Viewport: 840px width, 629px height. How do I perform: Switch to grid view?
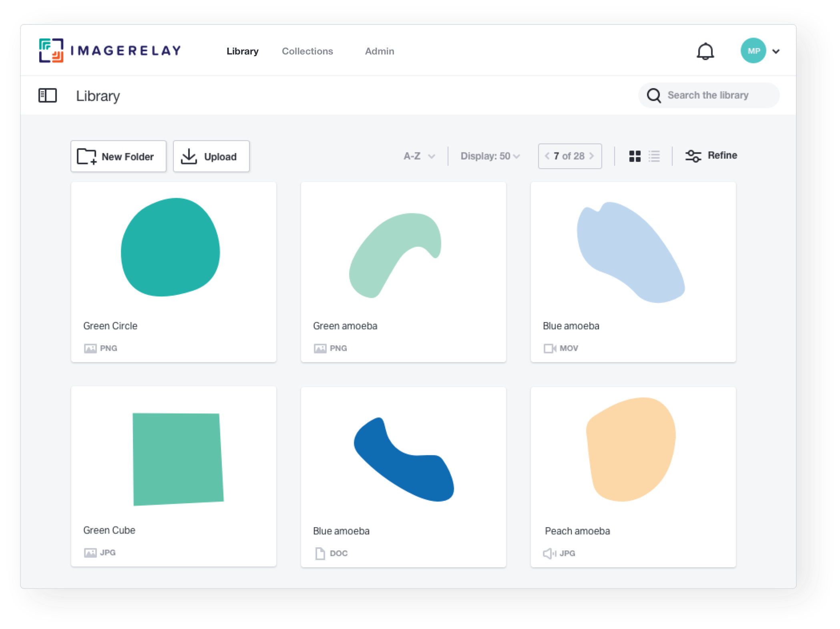tap(635, 156)
